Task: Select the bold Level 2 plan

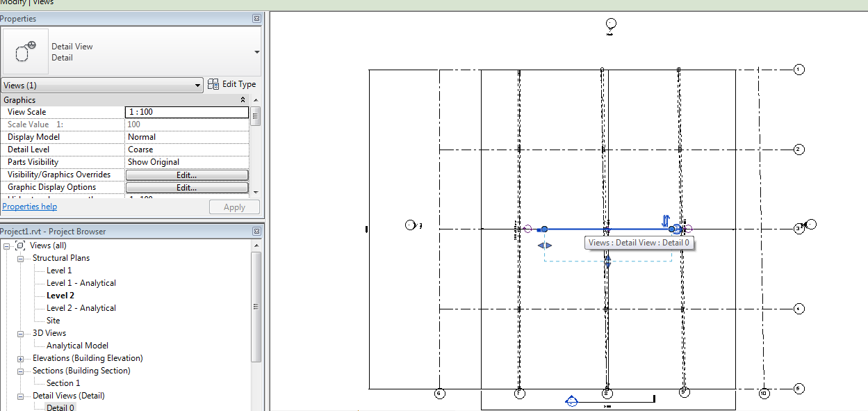Action: [x=60, y=296]
